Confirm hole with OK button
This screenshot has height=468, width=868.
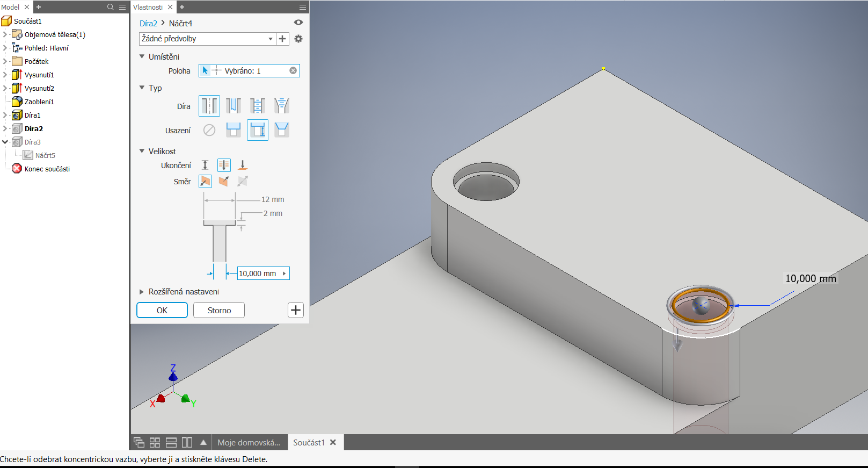[x=162, y=310]
